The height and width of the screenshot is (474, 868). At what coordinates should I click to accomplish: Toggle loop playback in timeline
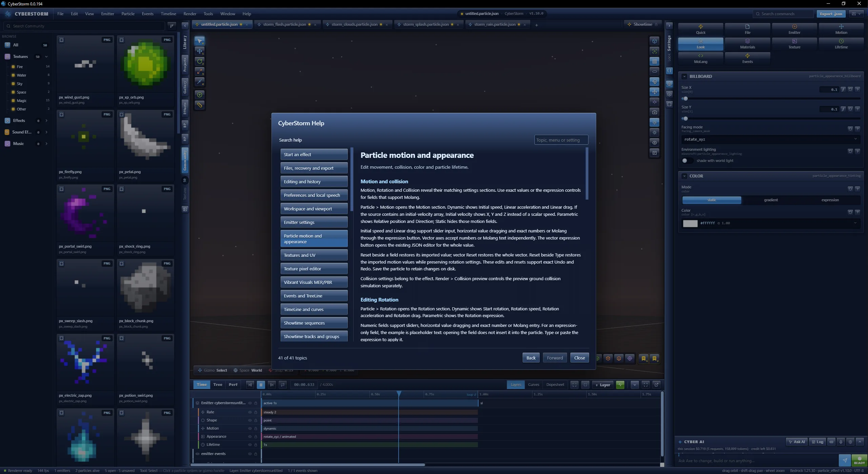pos(282,385)
